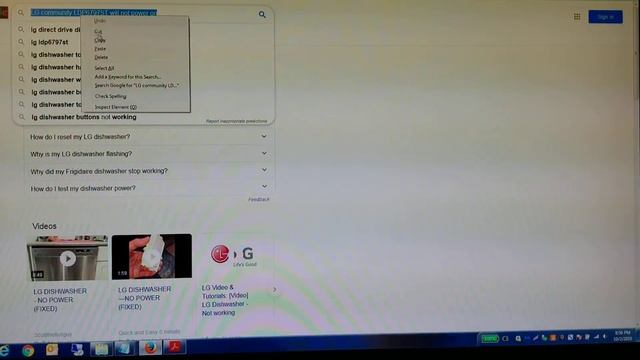Click the next arrow in the videos carousel
This screenshot has width=640, height=360.
point(275,289)
